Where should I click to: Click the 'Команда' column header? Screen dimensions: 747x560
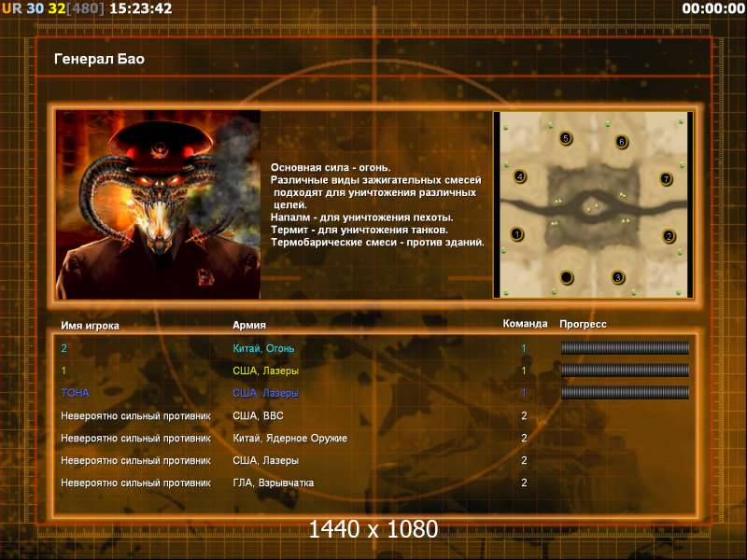click(x=525, y=325)
